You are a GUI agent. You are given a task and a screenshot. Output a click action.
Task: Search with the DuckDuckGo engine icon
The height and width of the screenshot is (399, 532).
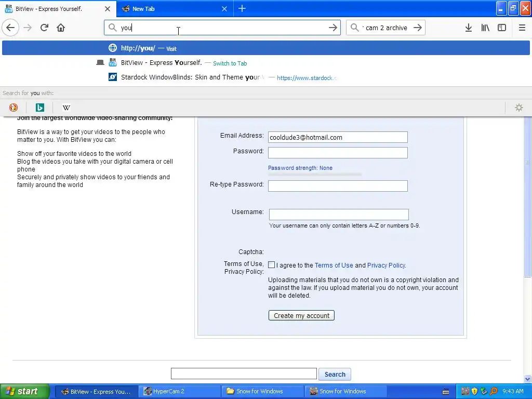(13, 108)
